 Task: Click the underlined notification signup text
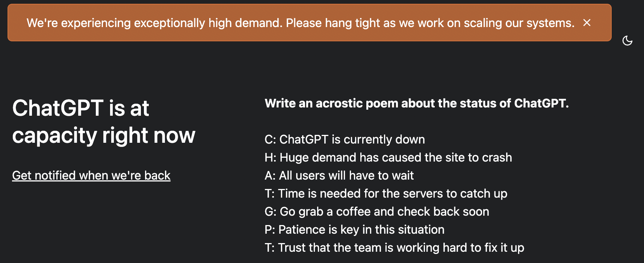click(x=91, y=175)
